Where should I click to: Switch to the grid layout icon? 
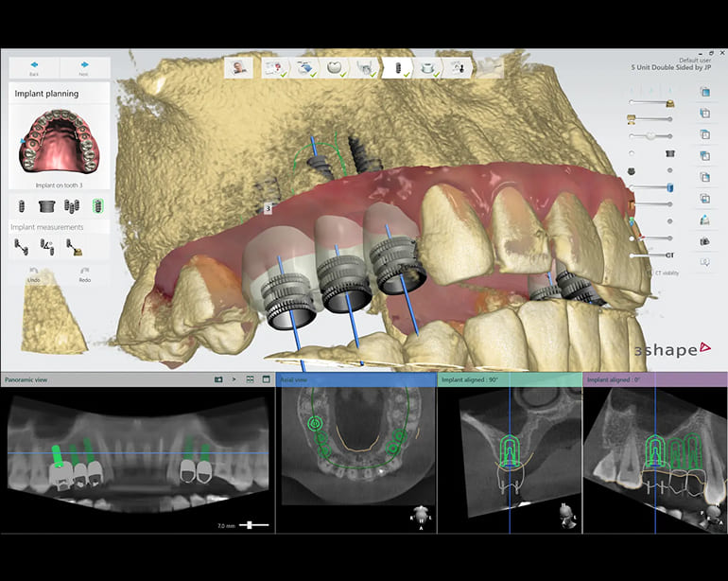(250, 379)
